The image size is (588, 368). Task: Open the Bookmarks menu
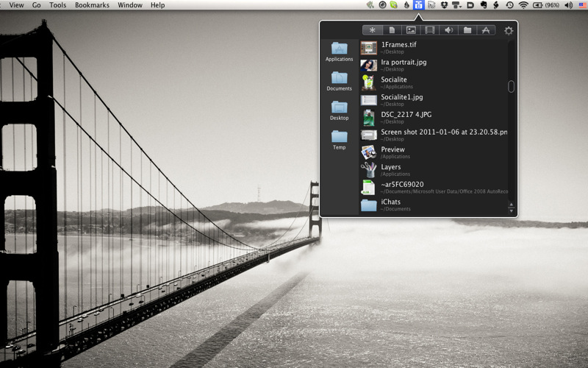tap(92, 5)
